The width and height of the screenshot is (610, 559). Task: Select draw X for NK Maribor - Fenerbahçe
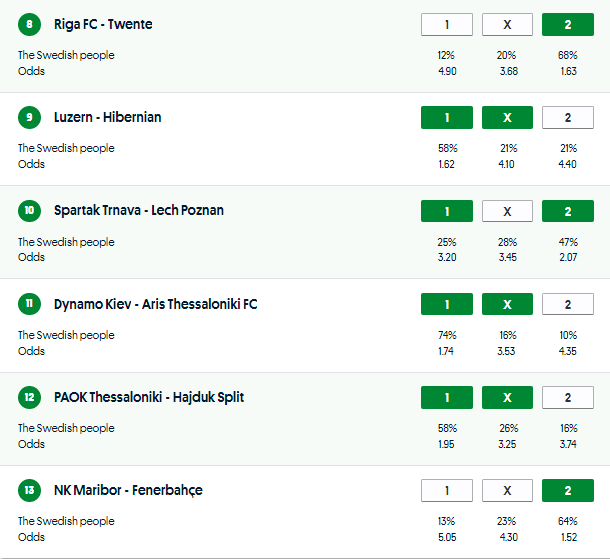pyautogui.click(x=507, y=491)
